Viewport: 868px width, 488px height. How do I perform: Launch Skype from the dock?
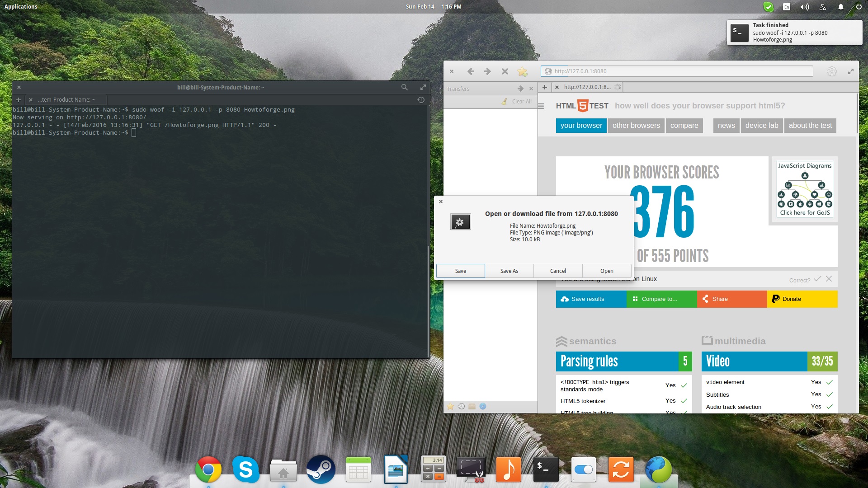point(246,470)
